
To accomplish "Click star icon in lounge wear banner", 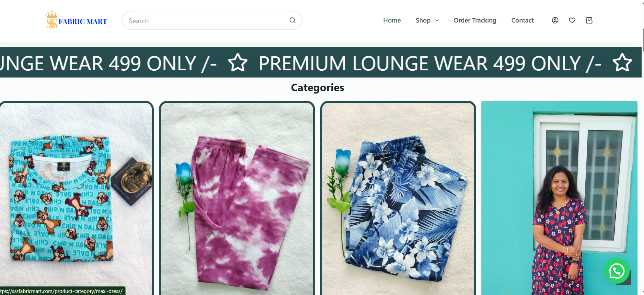I will tap(238, 63).
